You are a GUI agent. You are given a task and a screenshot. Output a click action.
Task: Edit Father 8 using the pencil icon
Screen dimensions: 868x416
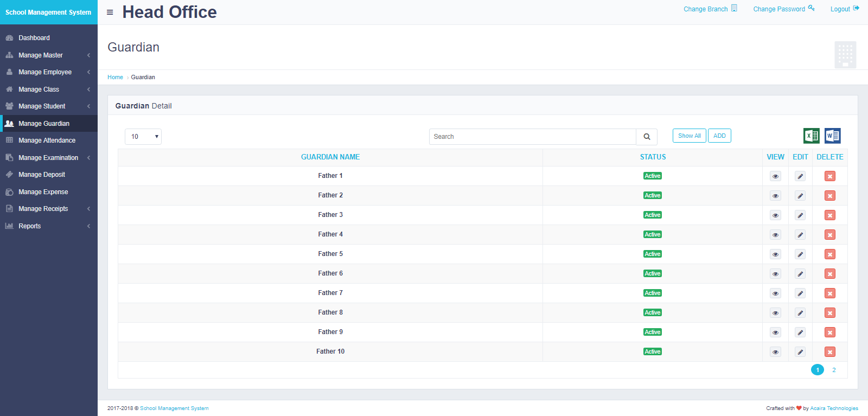[800, 313]
